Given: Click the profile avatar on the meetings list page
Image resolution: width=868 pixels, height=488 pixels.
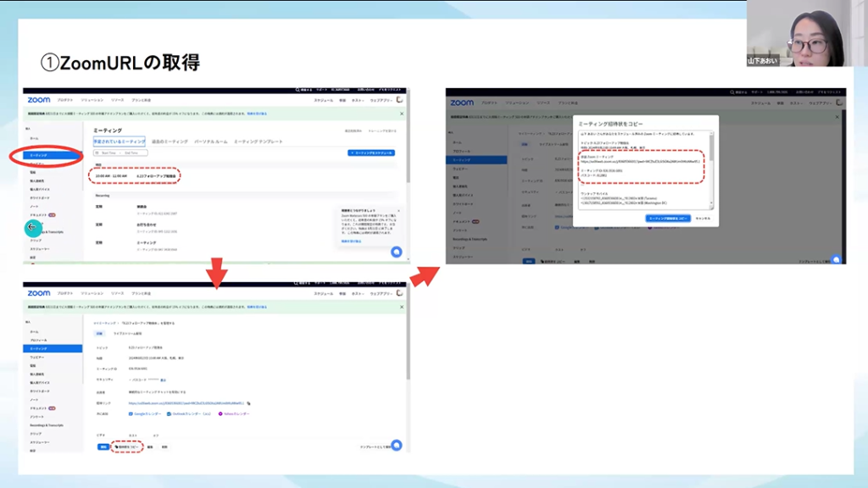Looking at the screenshot, I should [x=400, y=100].
